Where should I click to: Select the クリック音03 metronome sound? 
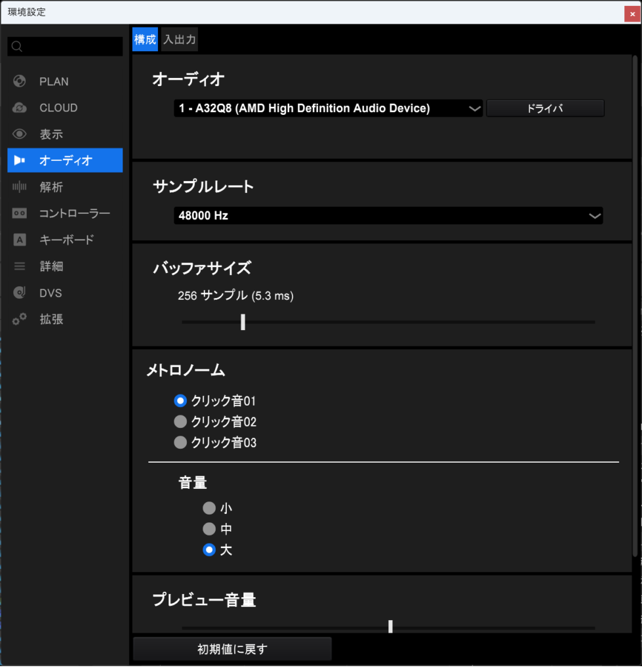[180, 443]
